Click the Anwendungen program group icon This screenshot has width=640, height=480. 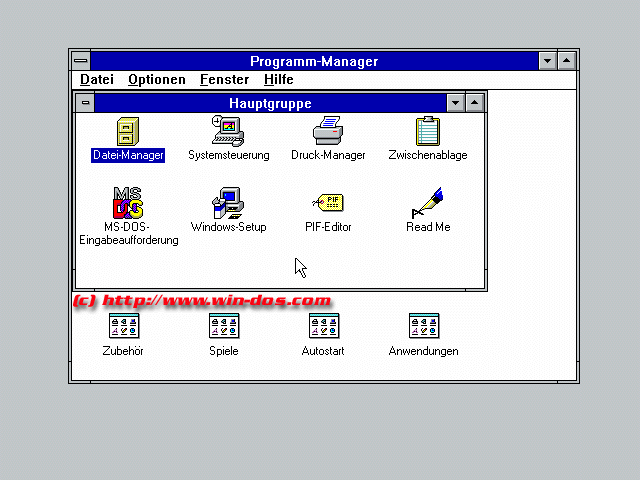423,326
